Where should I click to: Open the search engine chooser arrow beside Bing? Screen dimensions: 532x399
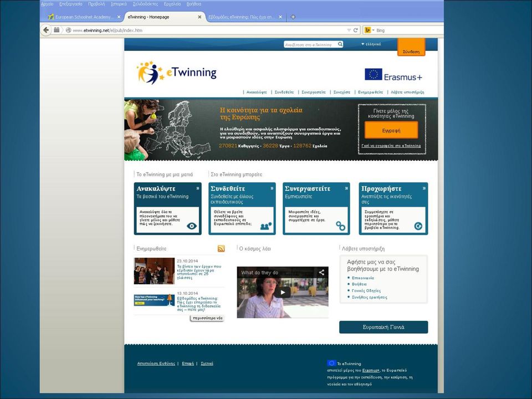coord(373,30)
